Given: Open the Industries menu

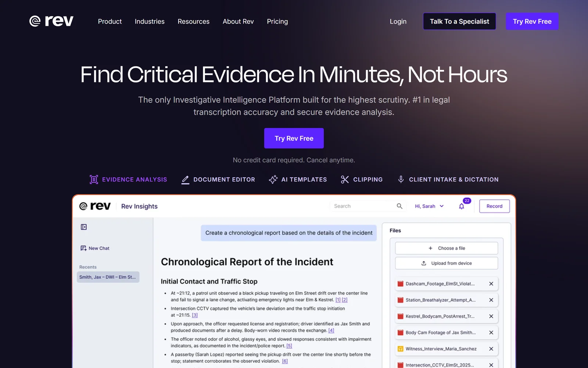Looking at the screenshot, I should (150, 21).
